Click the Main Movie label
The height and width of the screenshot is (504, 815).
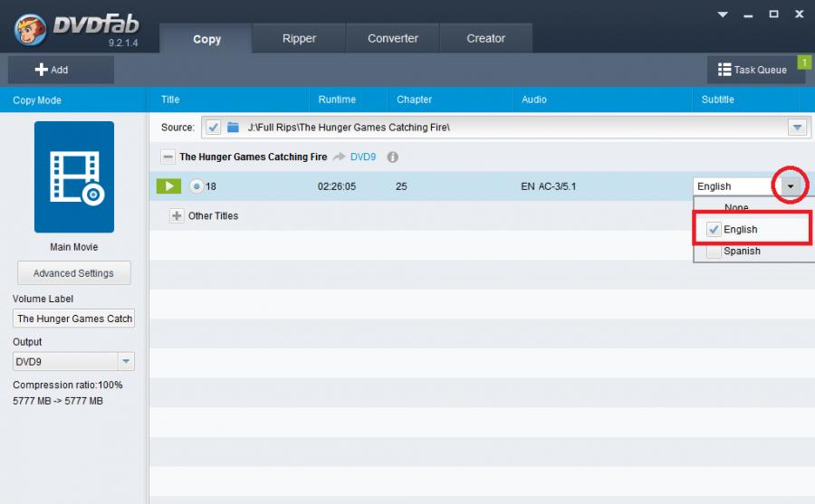(74, 247)
